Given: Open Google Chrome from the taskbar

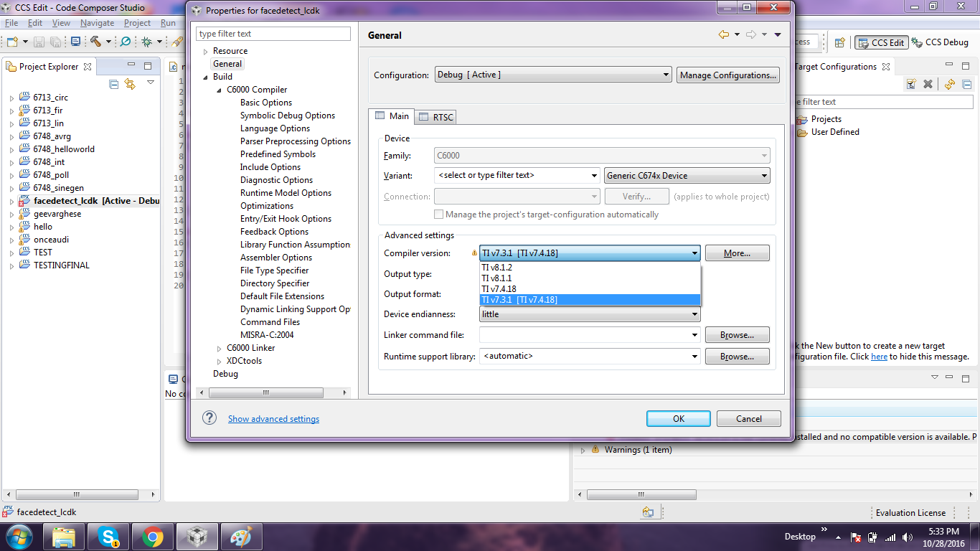Looking at the screenshot, I should point(152,536).
